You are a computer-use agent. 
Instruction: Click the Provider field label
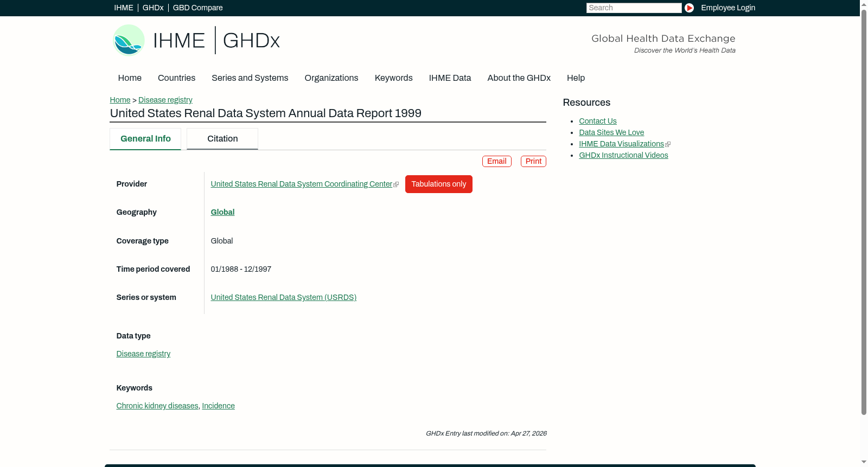(x=131, y=184)
